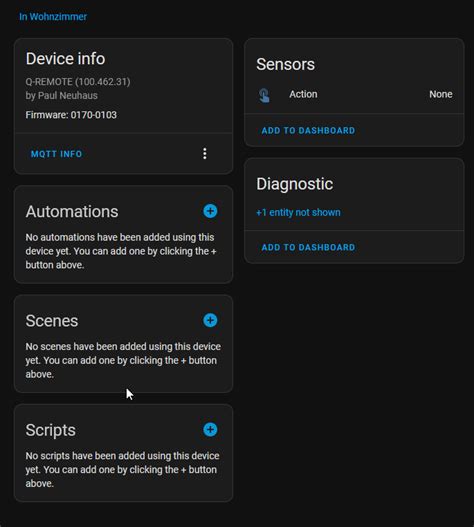Open the three-dot menu in Device info
Screen dimensions: 474x527
point(205,154)
